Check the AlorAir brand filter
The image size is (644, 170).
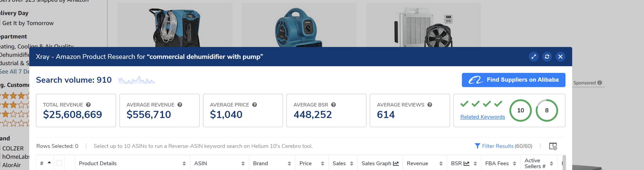coord(1,165)
